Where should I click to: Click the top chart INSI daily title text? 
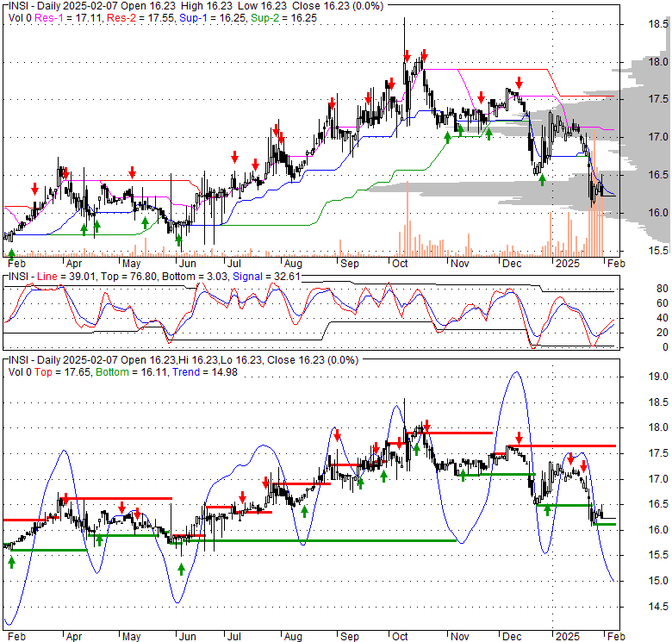pos(196,6)
